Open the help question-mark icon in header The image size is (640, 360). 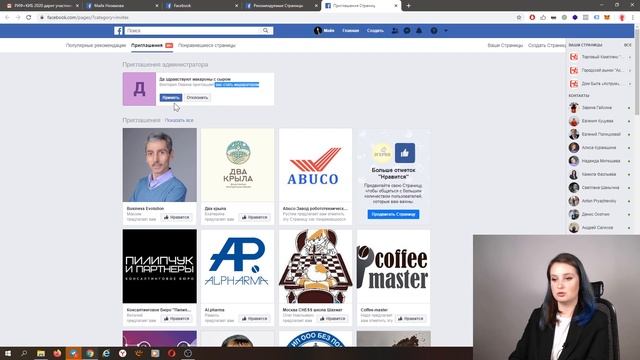click(434, 31)
